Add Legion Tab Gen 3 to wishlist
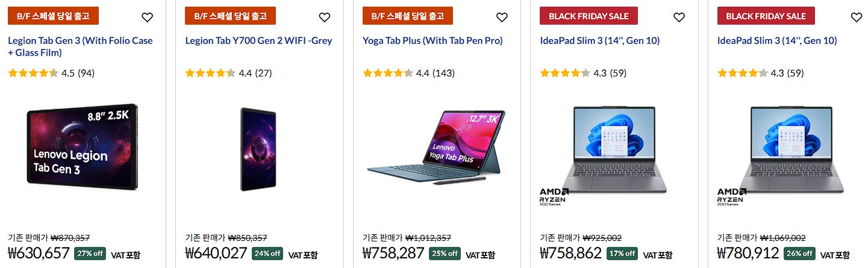This screenshot has width=868, height=268. point(147,17)
